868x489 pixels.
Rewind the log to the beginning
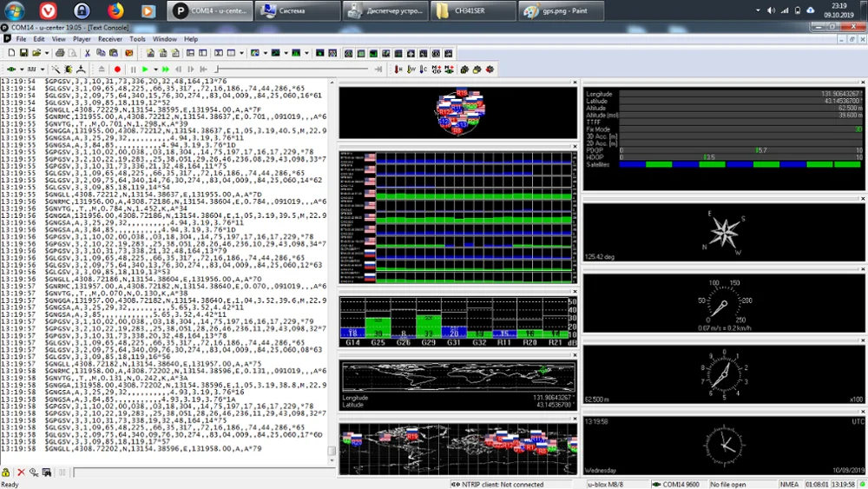pyautogui.click(x=204, y=69)
